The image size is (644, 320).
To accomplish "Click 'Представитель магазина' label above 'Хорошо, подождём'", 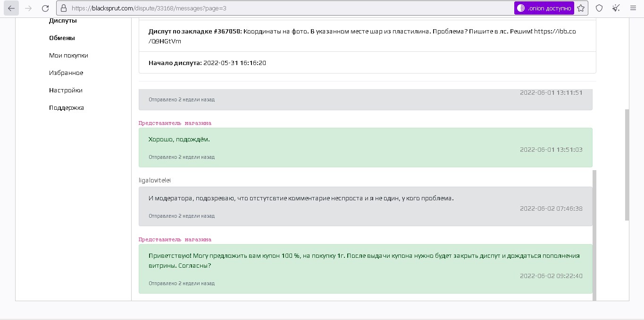I will click(x=175, y=123).
